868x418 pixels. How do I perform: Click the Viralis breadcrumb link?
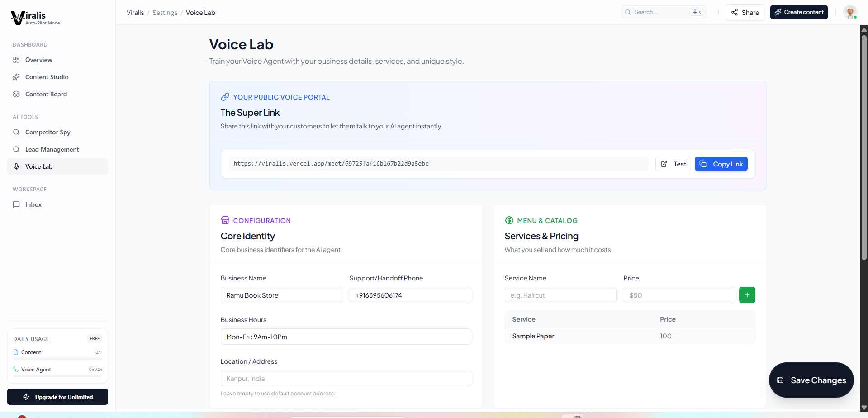coord(135,13)
